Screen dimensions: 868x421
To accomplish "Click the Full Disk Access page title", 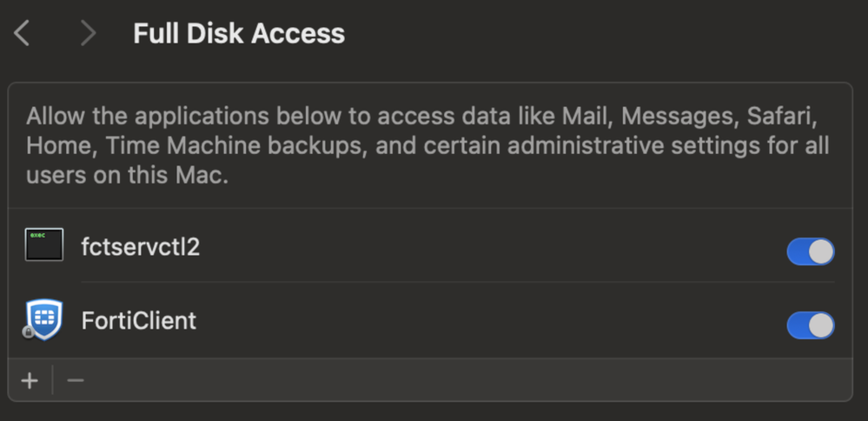I will (239, 34).
